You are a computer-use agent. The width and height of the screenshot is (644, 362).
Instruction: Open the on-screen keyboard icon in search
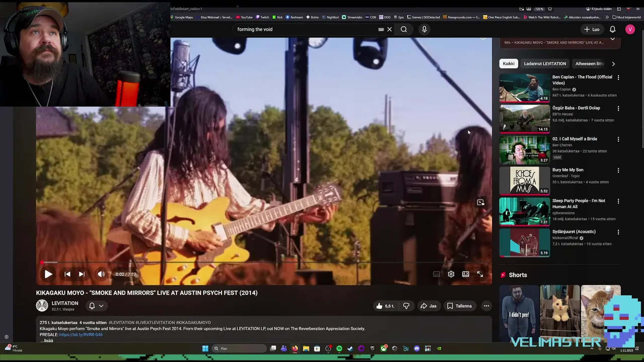(x=381, y=29)
